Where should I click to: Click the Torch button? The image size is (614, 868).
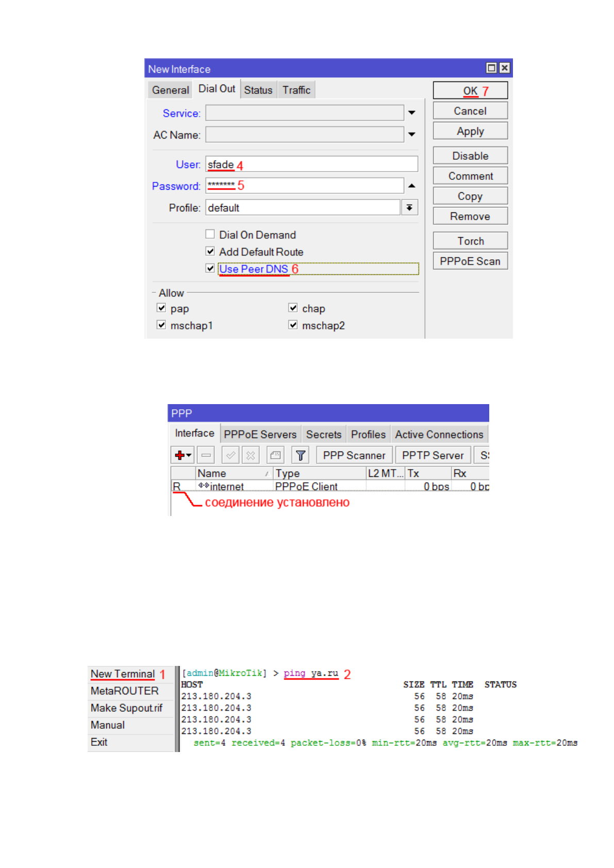[470, 241]
